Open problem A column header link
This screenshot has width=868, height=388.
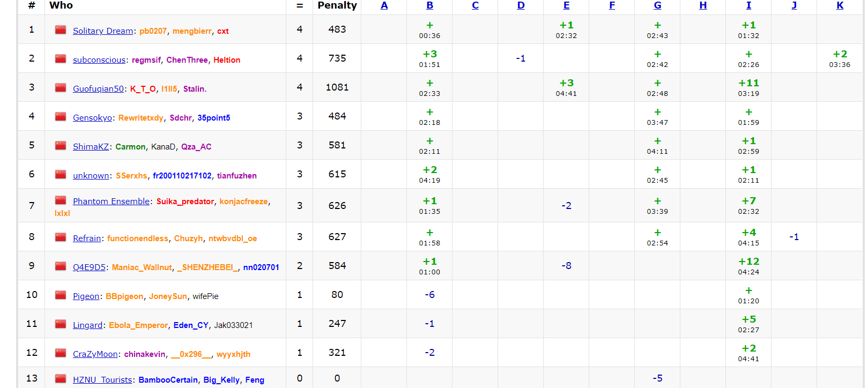coord(384,5)
